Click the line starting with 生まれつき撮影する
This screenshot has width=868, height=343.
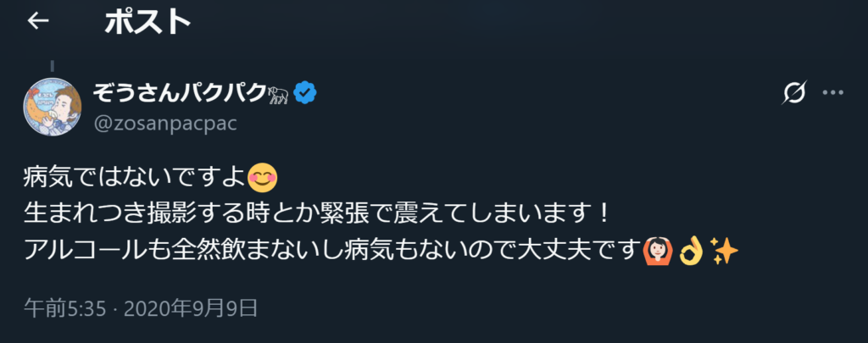coord(314,213)
